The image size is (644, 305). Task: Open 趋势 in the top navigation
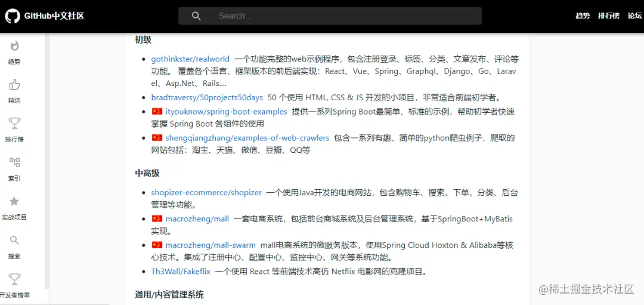pyautogui.click(x=583, y=16)
